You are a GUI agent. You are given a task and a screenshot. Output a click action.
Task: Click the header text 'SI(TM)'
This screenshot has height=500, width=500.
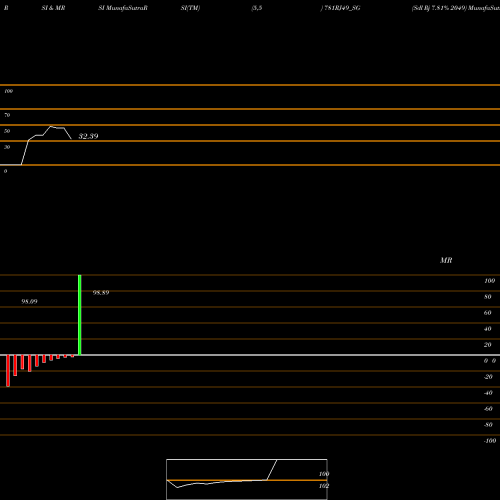tap(190, 8)
